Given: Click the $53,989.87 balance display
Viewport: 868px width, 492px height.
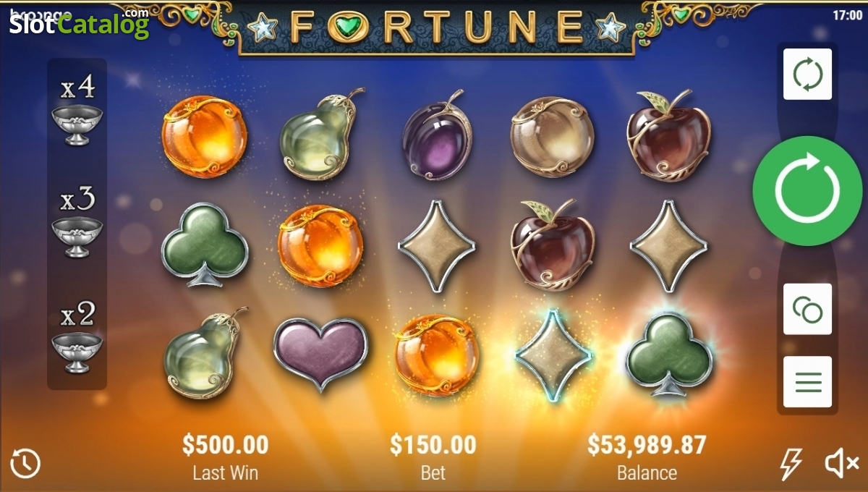Looking at the screenshot, I should coord(647,444).
